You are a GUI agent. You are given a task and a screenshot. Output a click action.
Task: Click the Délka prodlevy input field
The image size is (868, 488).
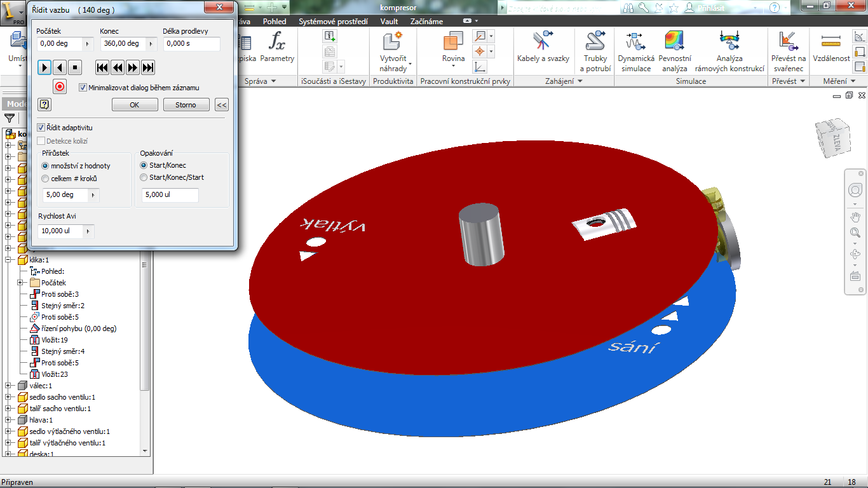click(192, 44)
